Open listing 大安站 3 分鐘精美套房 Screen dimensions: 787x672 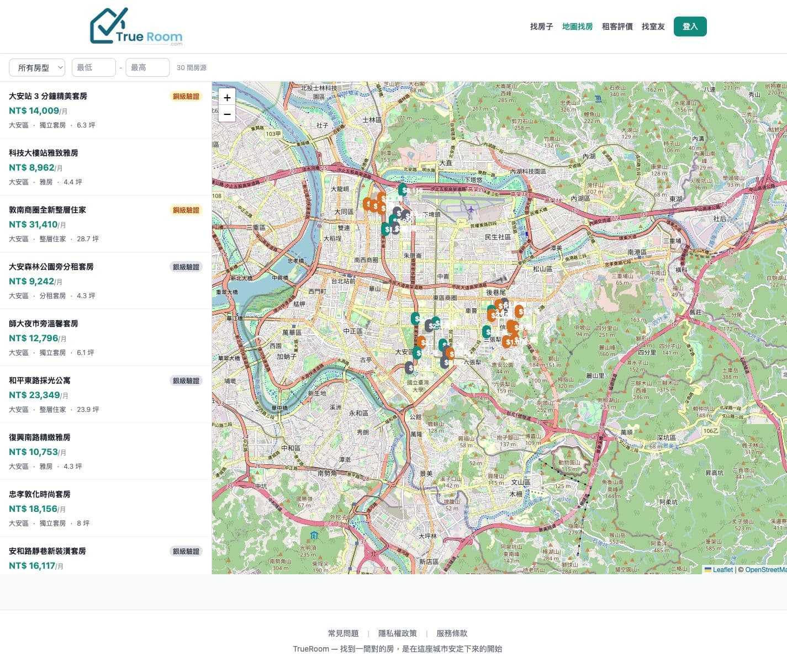pos(105,110)
